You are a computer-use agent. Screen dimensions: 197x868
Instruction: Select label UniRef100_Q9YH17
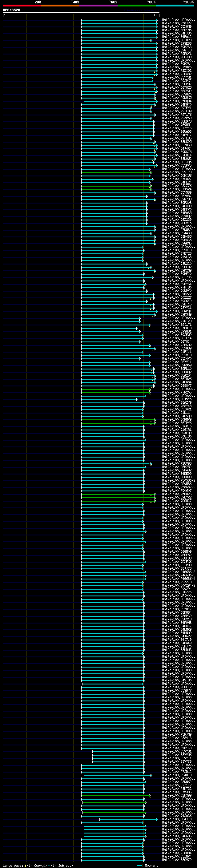click(x=177, y=610)
